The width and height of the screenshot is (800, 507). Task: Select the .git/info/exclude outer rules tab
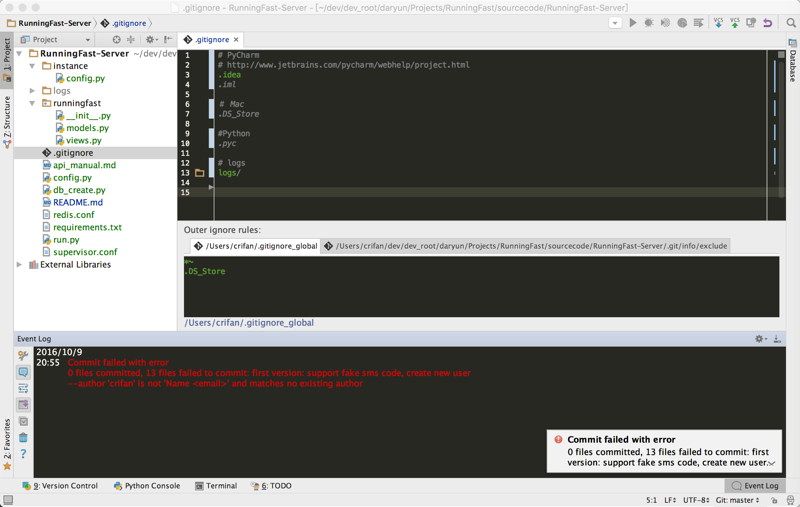coord(526,246)
